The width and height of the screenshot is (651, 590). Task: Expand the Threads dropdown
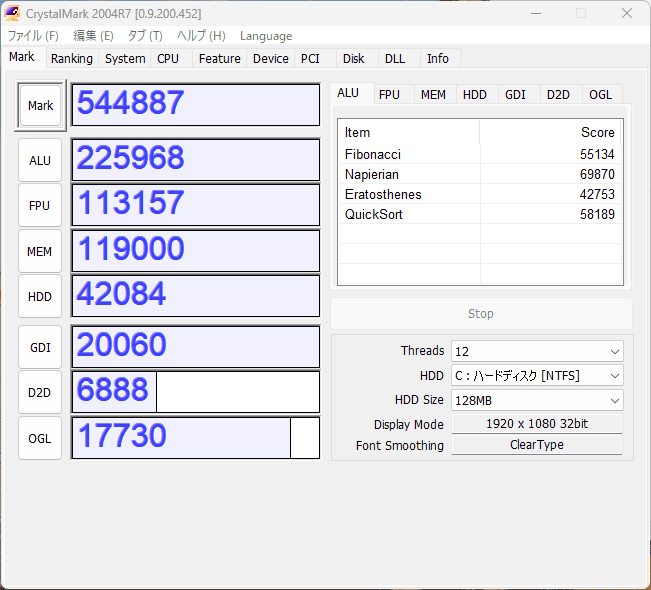(537, 351)
